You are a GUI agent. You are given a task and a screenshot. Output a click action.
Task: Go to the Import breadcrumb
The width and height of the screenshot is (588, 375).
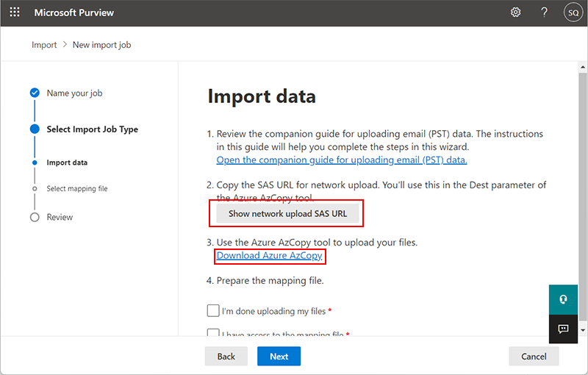click(x=44, y=45)
